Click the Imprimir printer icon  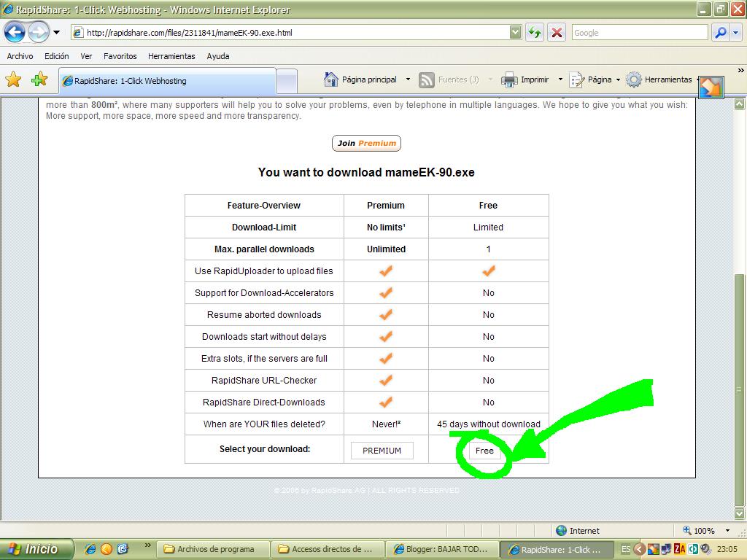coord(509,80)
